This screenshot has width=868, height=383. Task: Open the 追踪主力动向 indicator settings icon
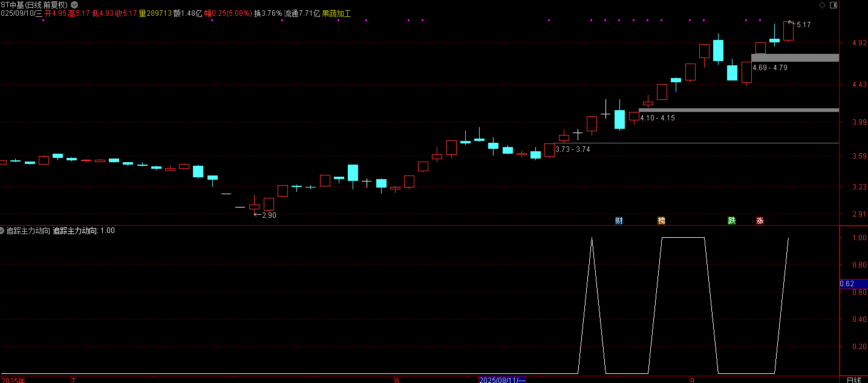click(2, 231)
